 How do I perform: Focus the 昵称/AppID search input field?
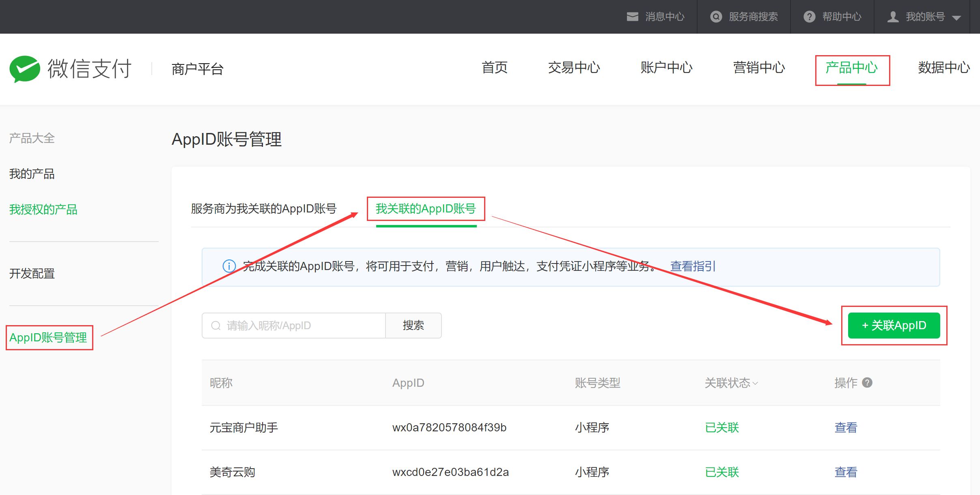300,326
